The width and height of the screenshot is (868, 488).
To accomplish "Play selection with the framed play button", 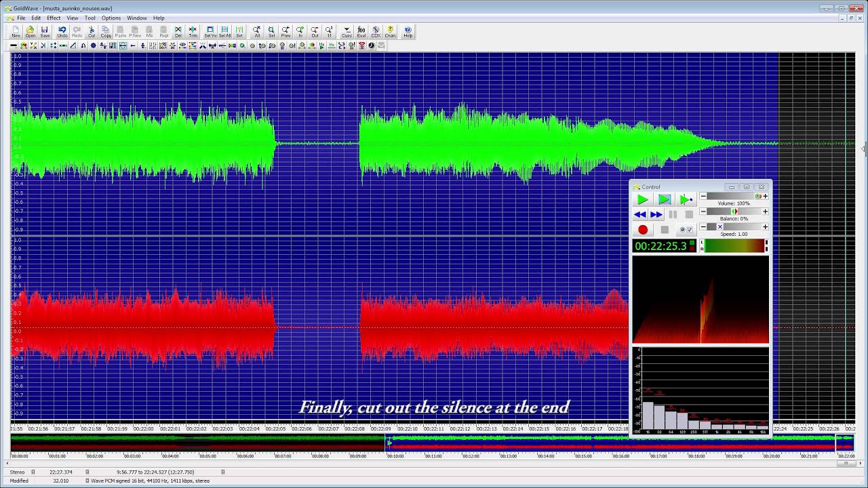I will pos(665,199).
